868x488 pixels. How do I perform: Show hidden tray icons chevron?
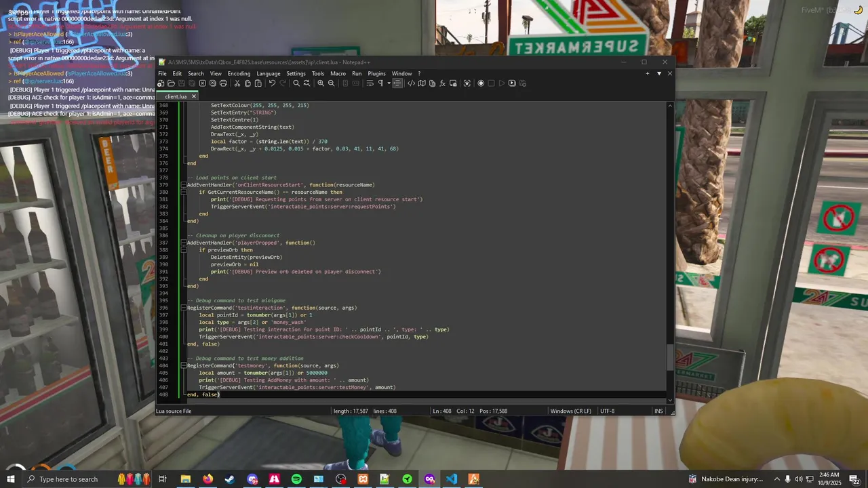click(x=777, y=479)
